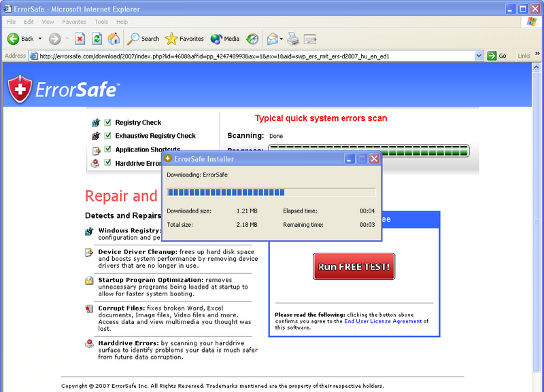Screen dimensions: 544x392
Task: Open the Media globe button
Action: [x=225, y=39]
